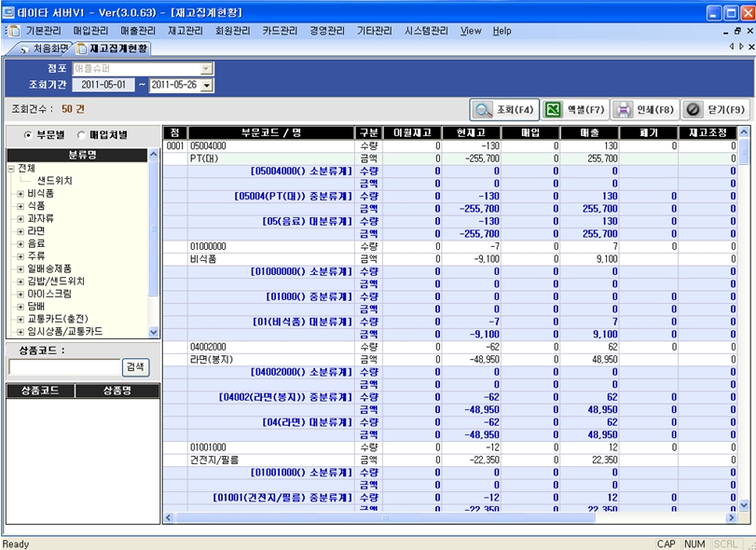Viewport: 756px width, 550px height.
Task: Open the end date dropdown
Action: [207, 85]
